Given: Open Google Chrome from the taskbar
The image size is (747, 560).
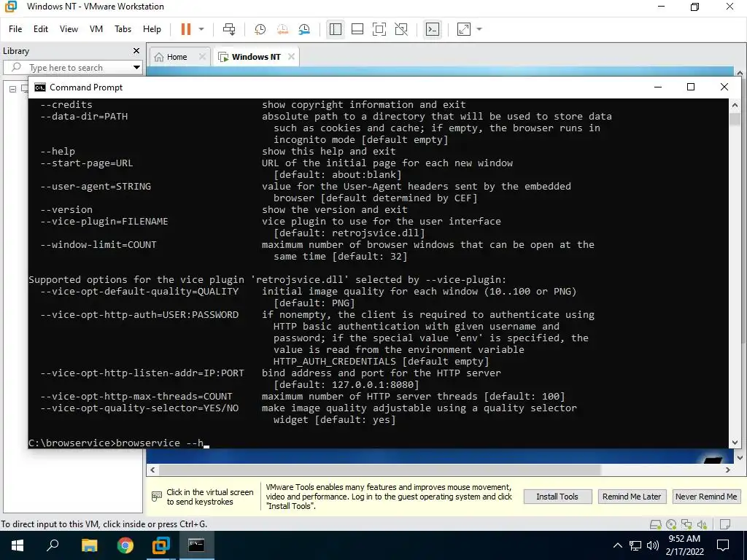Looking at the screenshot, I should [x=125, y=545].
